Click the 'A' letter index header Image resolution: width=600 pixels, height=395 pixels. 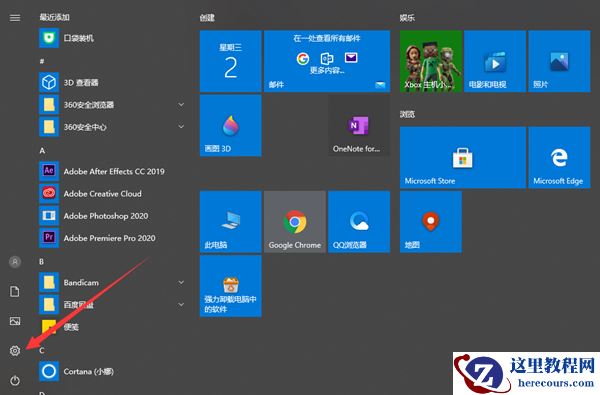[42, 150]
